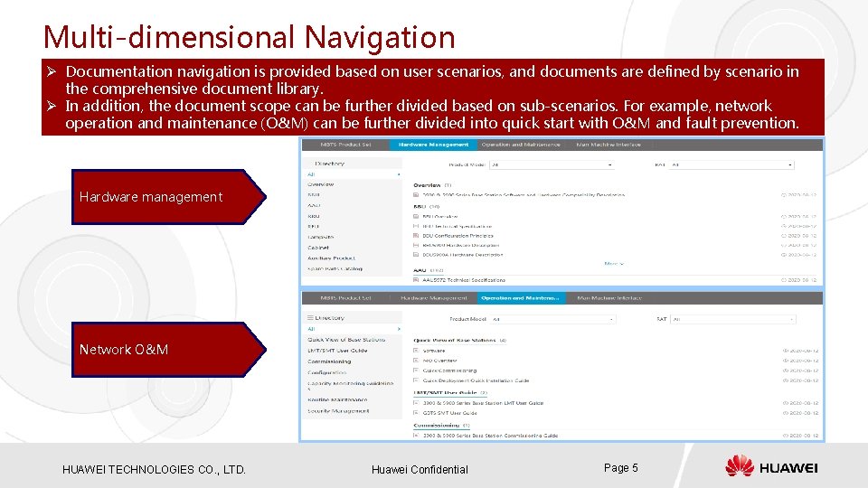This screenshot has height=488, width=868.
Task: Click the Huawei logo in the footer
Action: click(771, 466)
